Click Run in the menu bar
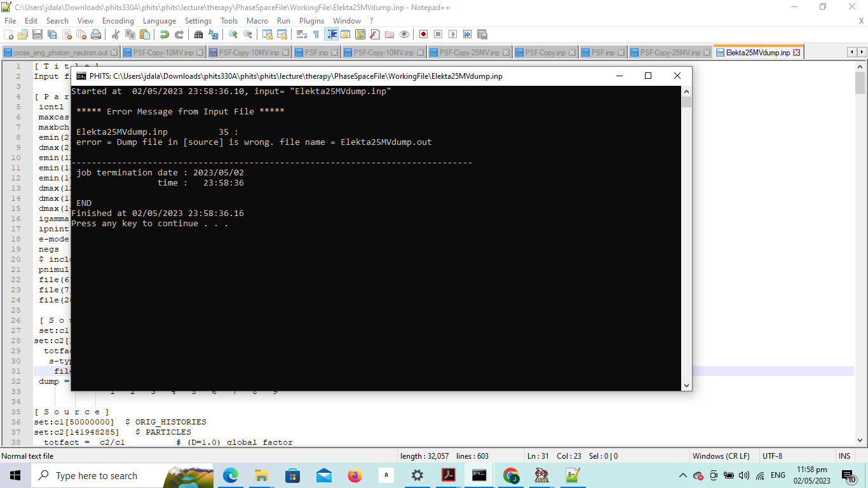 tap(283, 20)
